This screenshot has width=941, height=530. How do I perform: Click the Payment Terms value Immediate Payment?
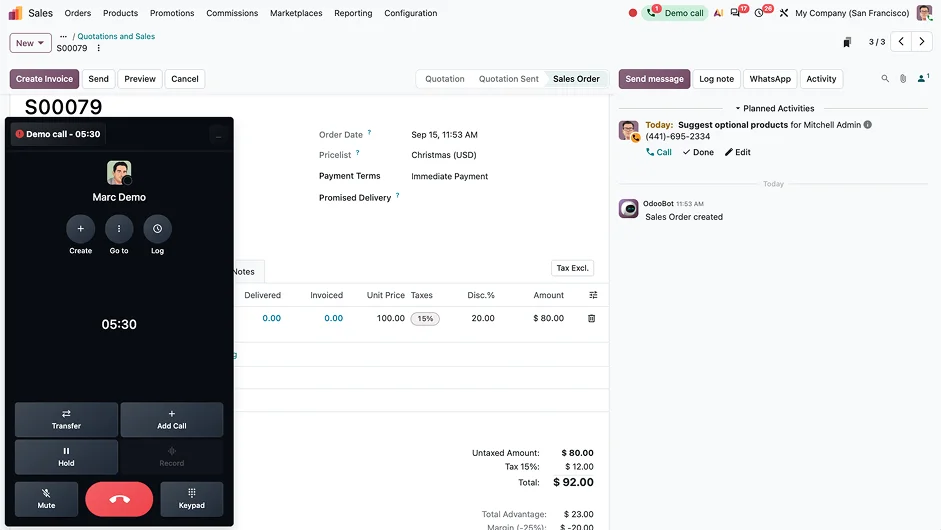[449, 176]
